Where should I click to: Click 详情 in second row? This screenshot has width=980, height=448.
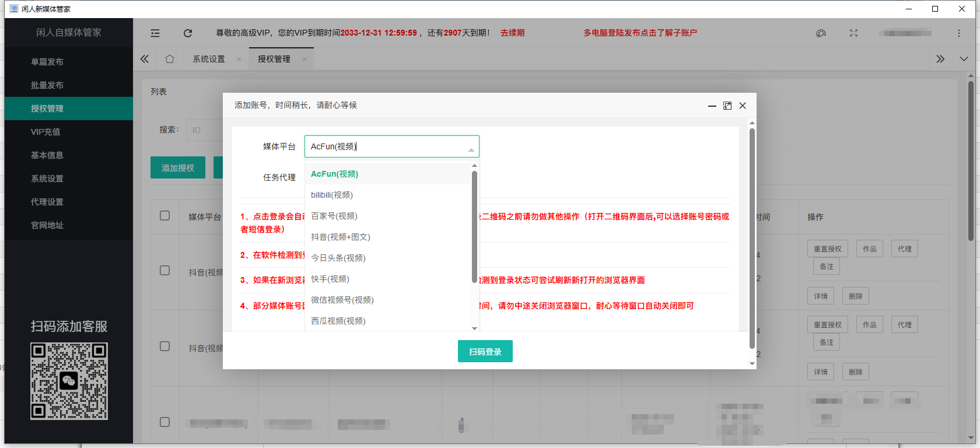coord(821,372)
